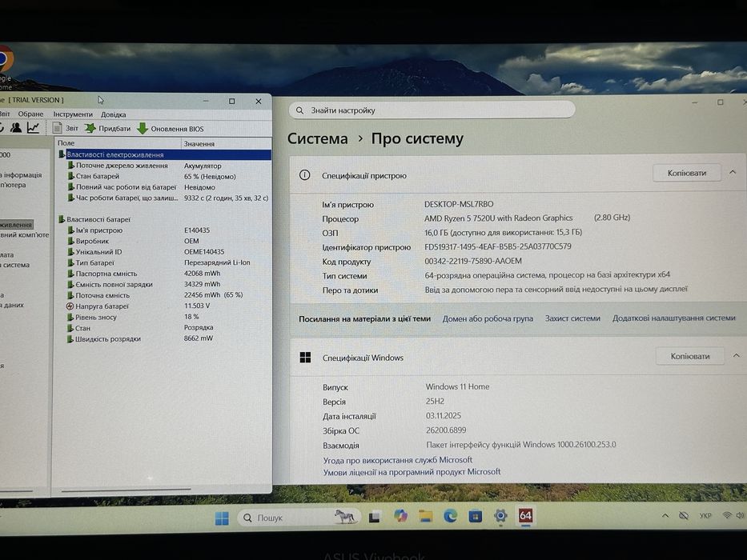
Task: Click the Придбати purchase icon button
Action: click(107, 129)
